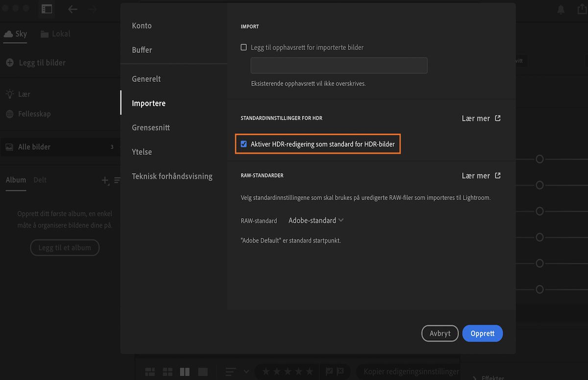
Task: Select the single photo view icon
Action: (x=202, y=371)
